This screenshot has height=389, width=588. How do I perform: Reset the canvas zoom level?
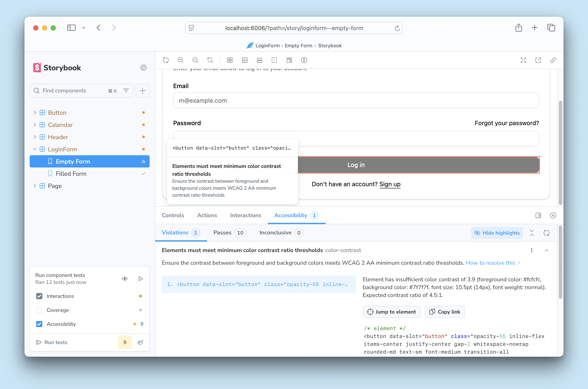pyautogui.click(x=210, y=60)
